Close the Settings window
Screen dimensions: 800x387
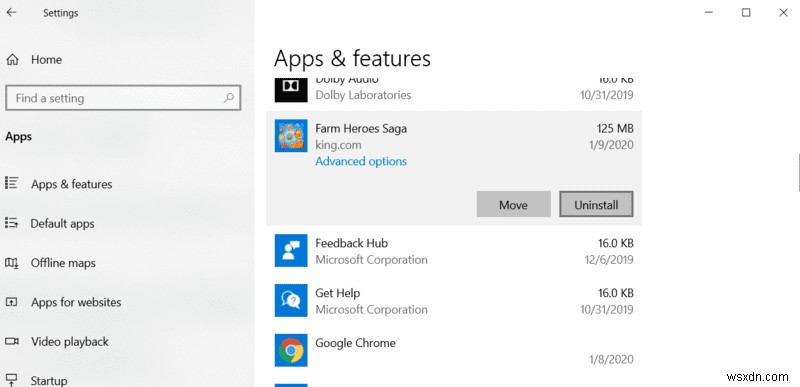(x=783, y=13)
